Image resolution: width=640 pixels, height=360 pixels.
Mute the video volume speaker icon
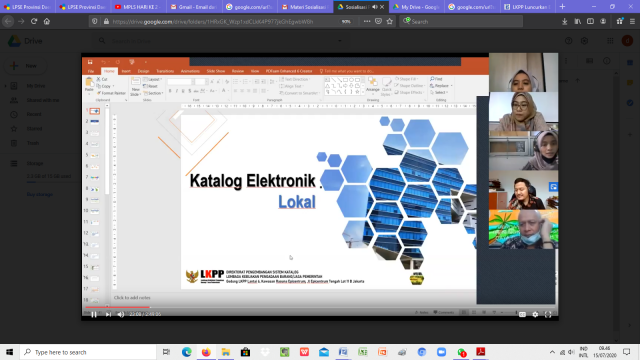121,314
